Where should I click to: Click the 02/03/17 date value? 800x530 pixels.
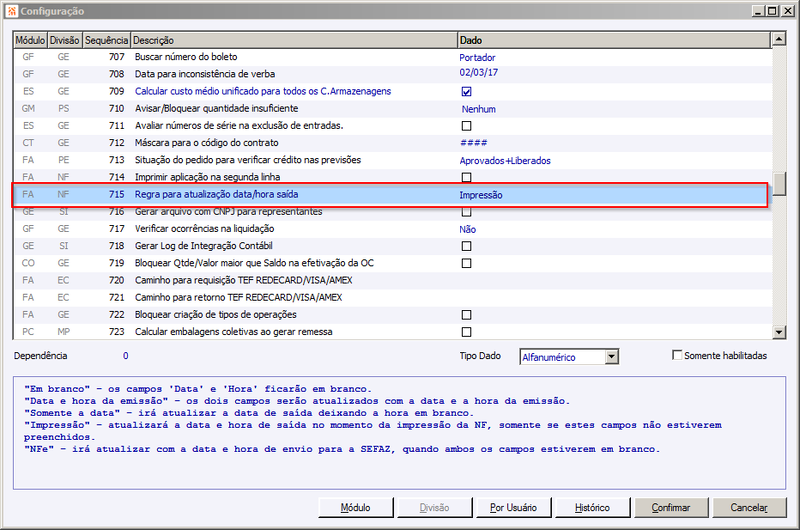[479, 72]
